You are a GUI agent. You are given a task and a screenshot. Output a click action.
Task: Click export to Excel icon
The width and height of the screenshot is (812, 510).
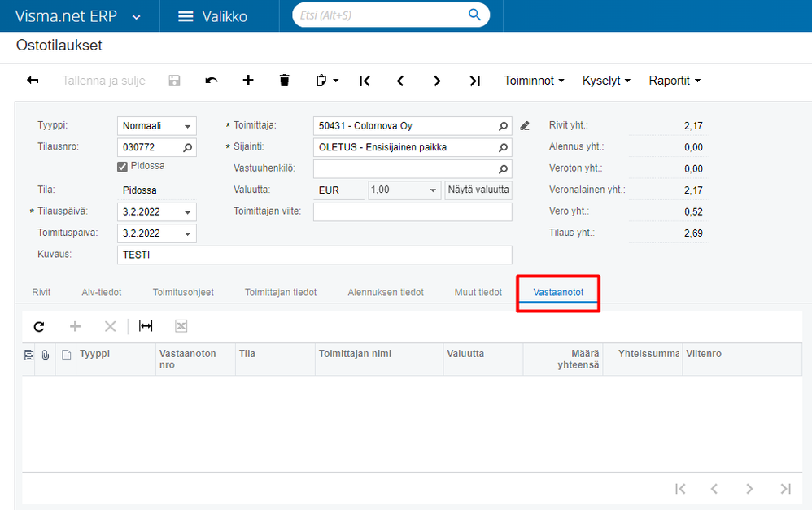181,325
